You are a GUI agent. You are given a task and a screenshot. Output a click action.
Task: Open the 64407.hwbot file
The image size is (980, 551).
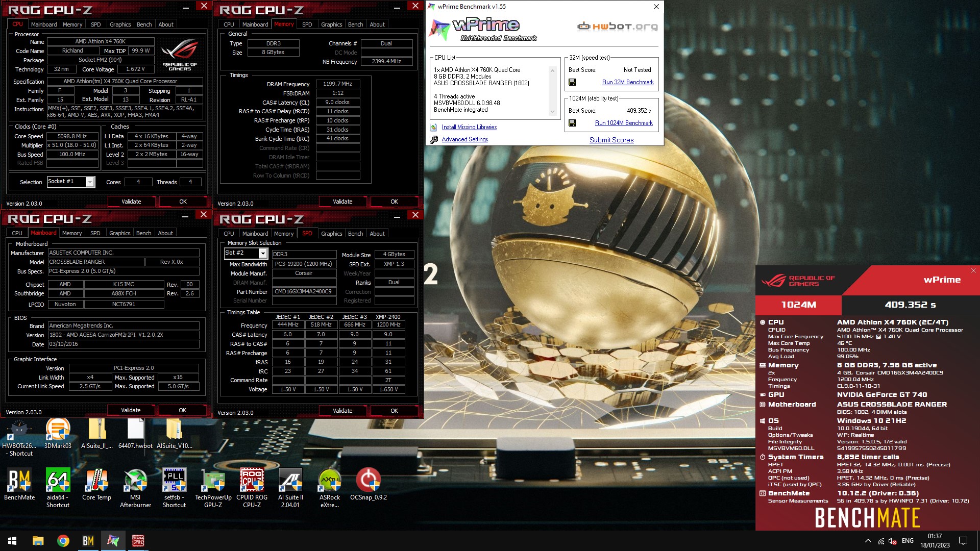coord(135,434)
